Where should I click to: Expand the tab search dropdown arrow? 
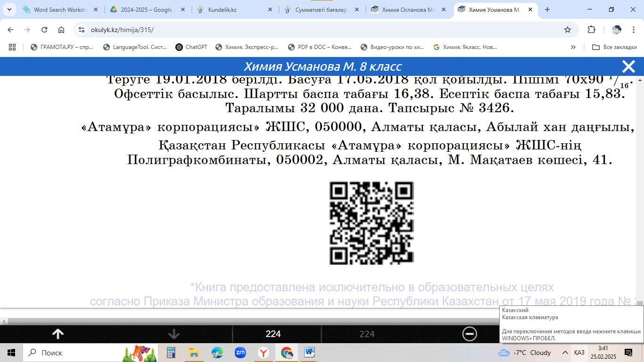(9, 9)
